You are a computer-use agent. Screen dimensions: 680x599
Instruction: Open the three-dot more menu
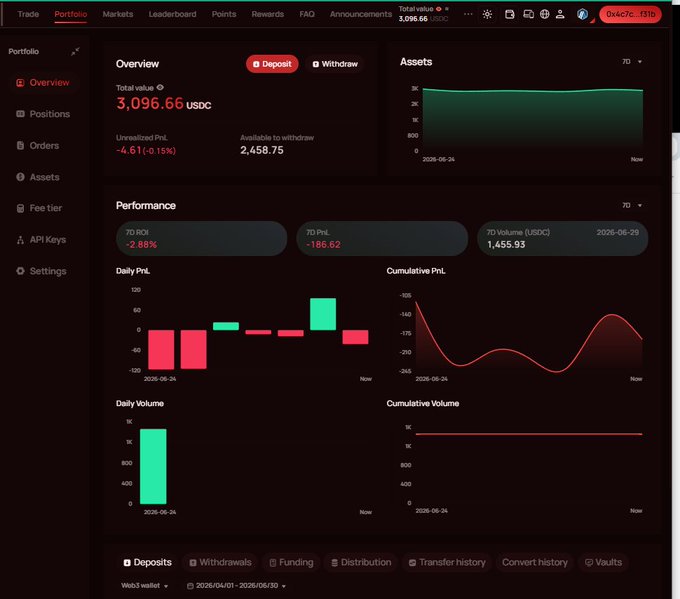(468, 14)
